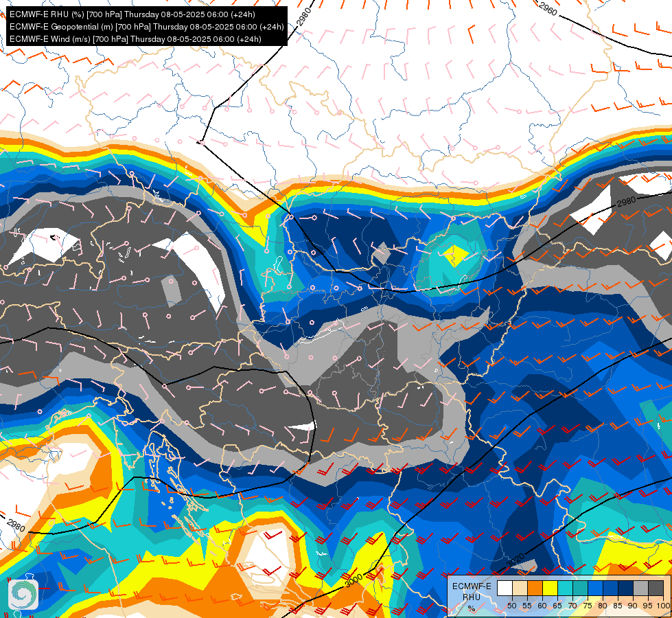
Task: Click the legend tick label 60
Action: 542,606
